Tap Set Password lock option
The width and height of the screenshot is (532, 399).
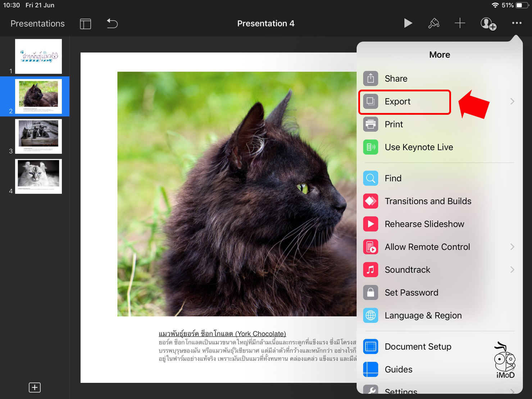pyautogui.click(x=411, y=293)
